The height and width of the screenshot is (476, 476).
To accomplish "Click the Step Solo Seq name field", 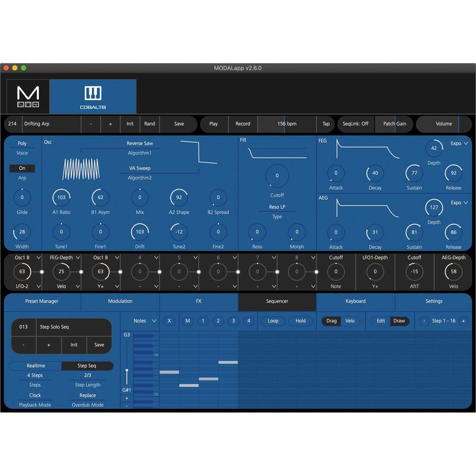I will 74,327.
